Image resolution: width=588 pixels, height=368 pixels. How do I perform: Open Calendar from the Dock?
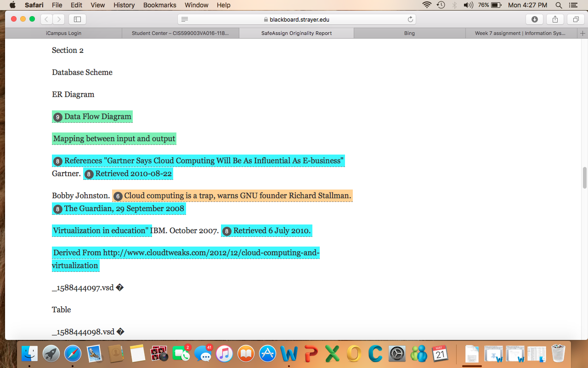pyautogui.click(x=441, y=353)
